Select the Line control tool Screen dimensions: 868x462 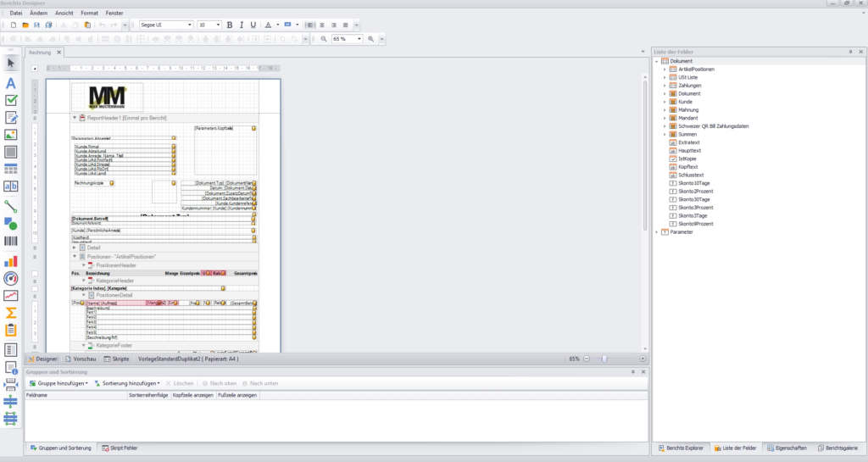click(x=10, y=207)
